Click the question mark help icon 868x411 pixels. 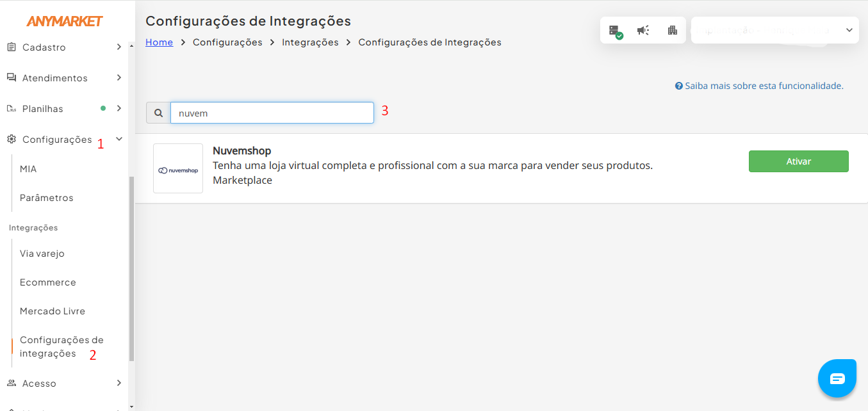(679, 86)
